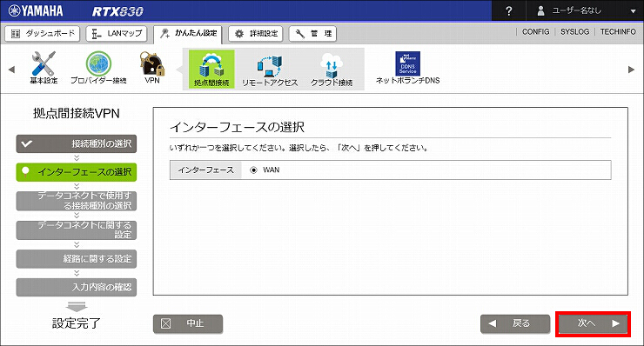Click the YAMAHA logo

click(36, 10)
